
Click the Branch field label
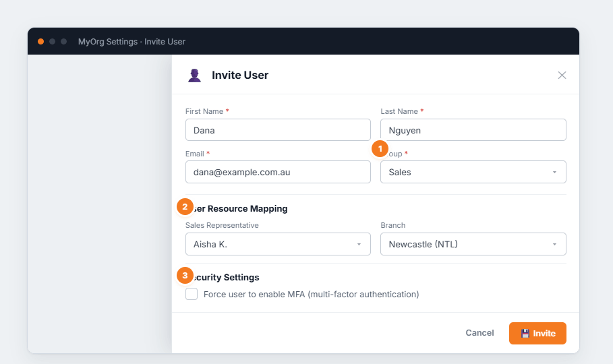click(x=393, y=225)
